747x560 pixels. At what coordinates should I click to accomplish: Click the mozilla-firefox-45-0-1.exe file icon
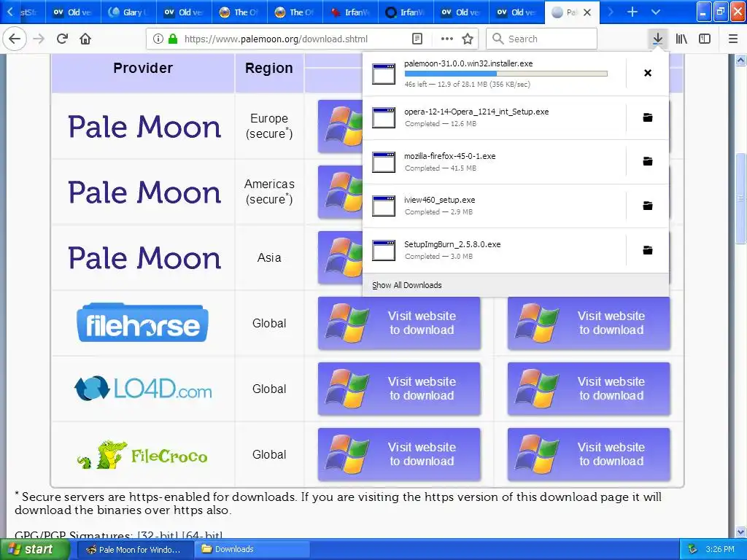point(384,162)
